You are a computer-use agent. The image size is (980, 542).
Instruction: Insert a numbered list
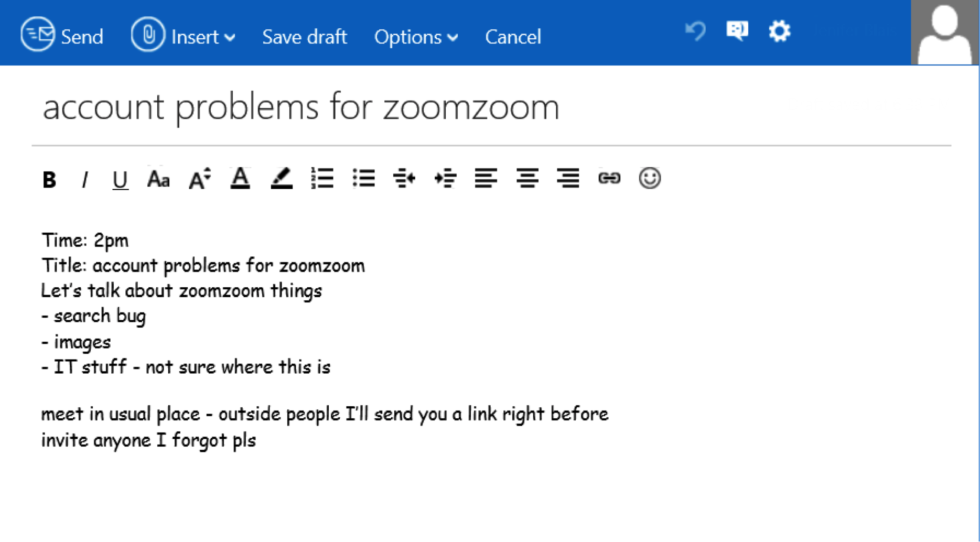(x=322, y=179)
